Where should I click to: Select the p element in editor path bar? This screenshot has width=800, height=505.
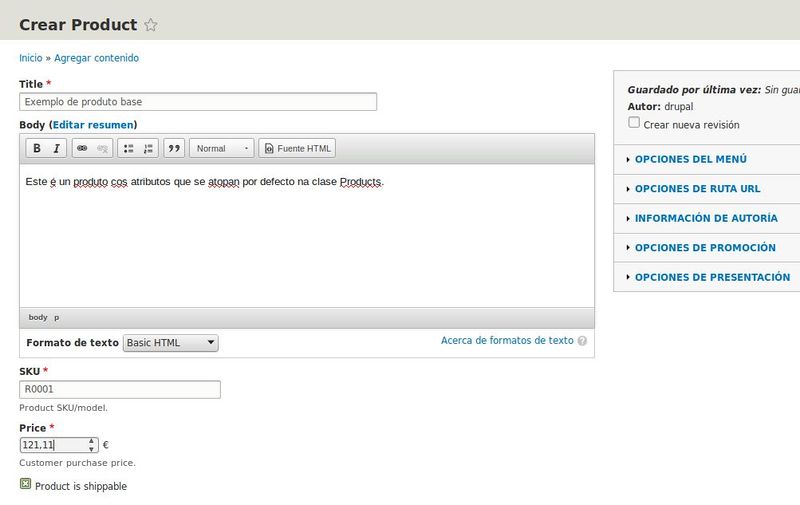(57, 317)
